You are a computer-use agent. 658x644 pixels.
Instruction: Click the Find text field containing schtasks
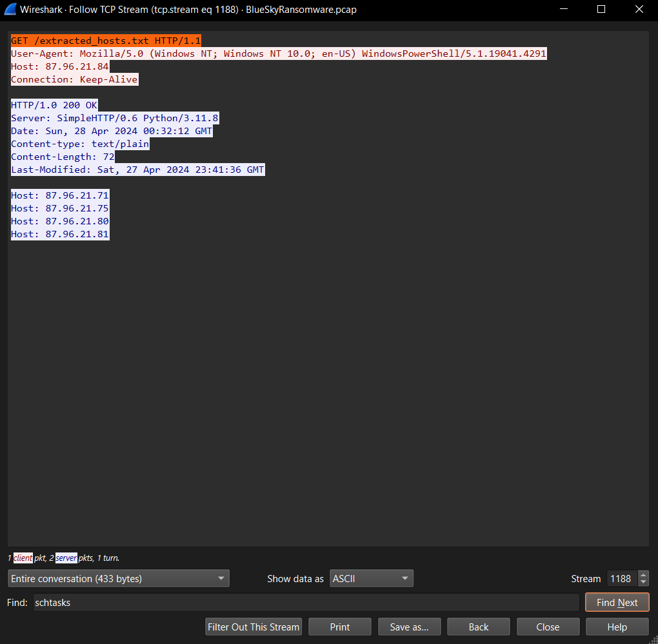306,603
